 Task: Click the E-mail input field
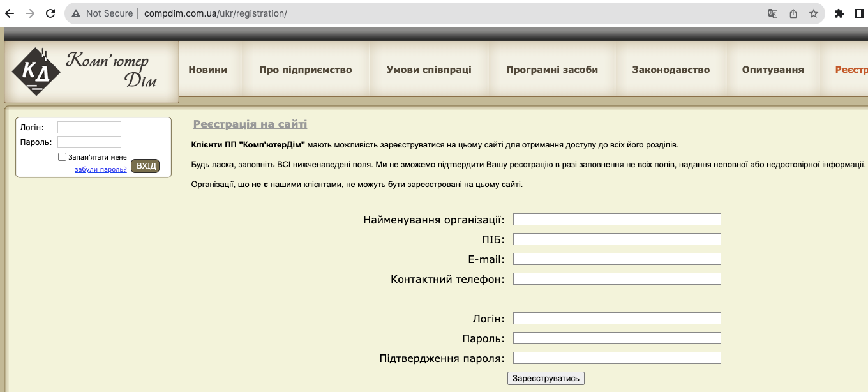[617, 259]
